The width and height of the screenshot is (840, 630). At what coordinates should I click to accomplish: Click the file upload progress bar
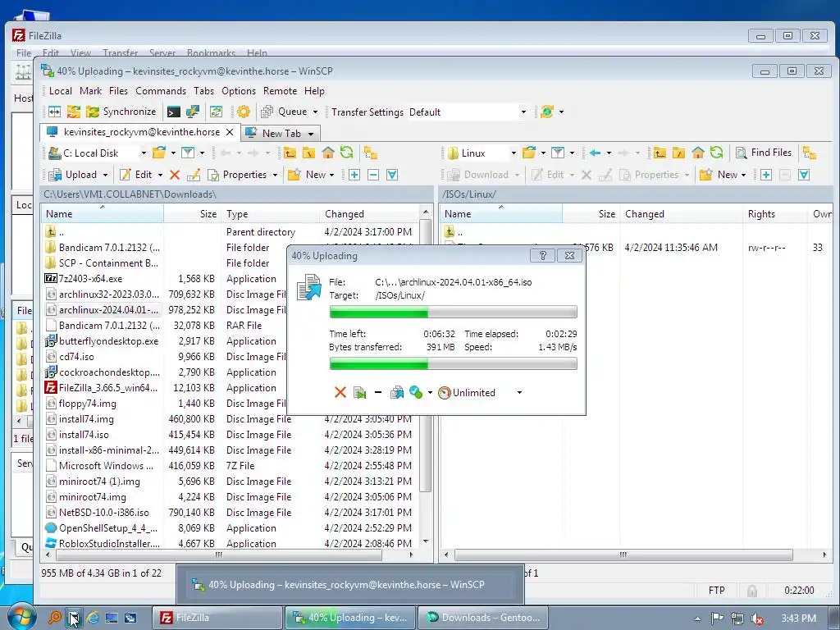[x=453, y=312]
